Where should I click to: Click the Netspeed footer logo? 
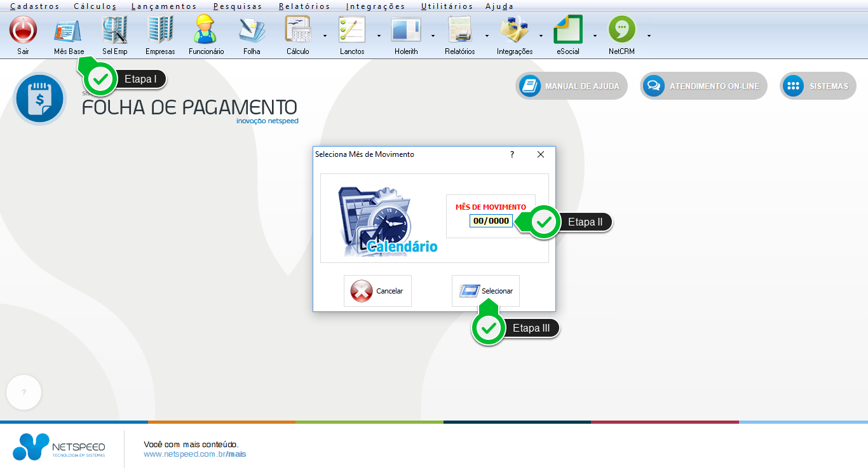59,447
